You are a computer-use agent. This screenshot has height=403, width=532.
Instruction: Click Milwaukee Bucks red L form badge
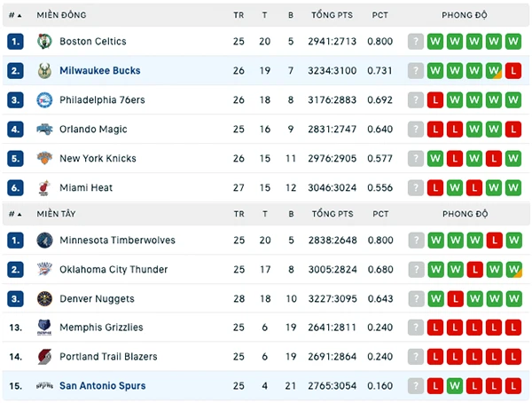point(513,71)
